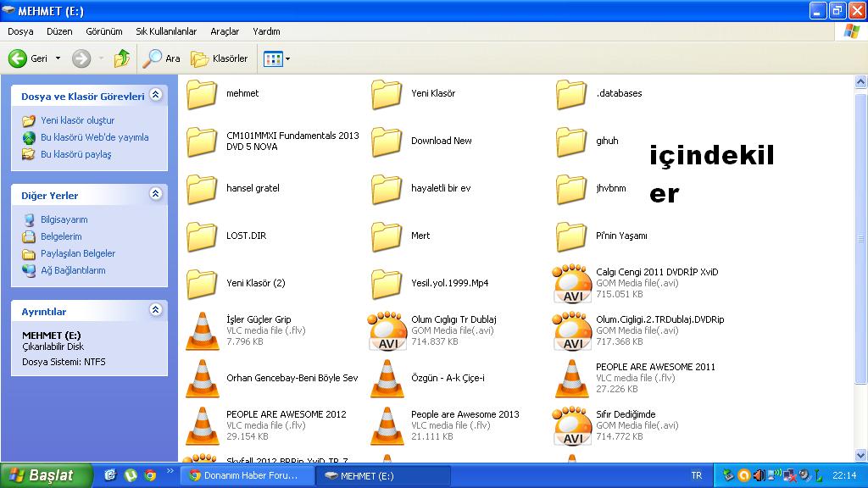Select the Calgı Cengi 2011 AVI file icon

point(572,284)
